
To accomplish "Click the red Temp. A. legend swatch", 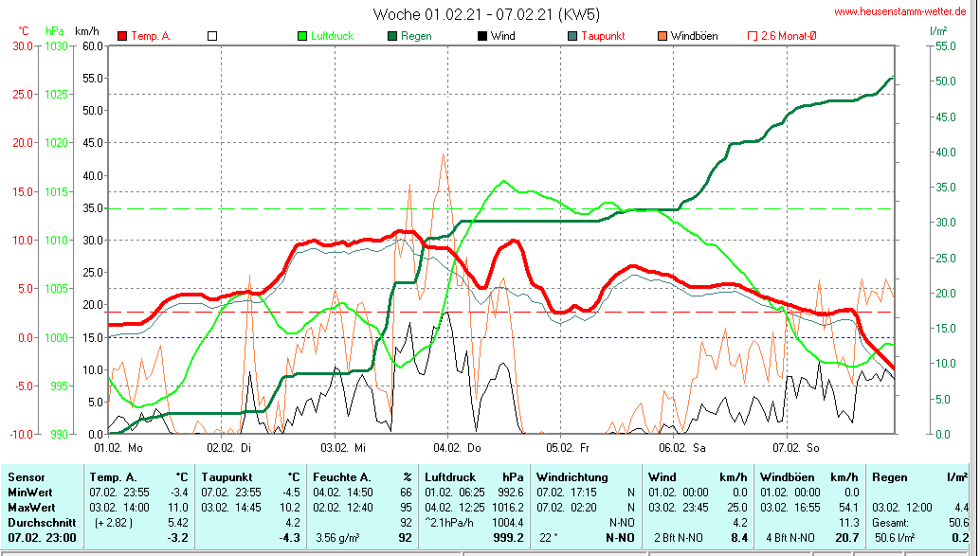I will click(x=122, y=36).
